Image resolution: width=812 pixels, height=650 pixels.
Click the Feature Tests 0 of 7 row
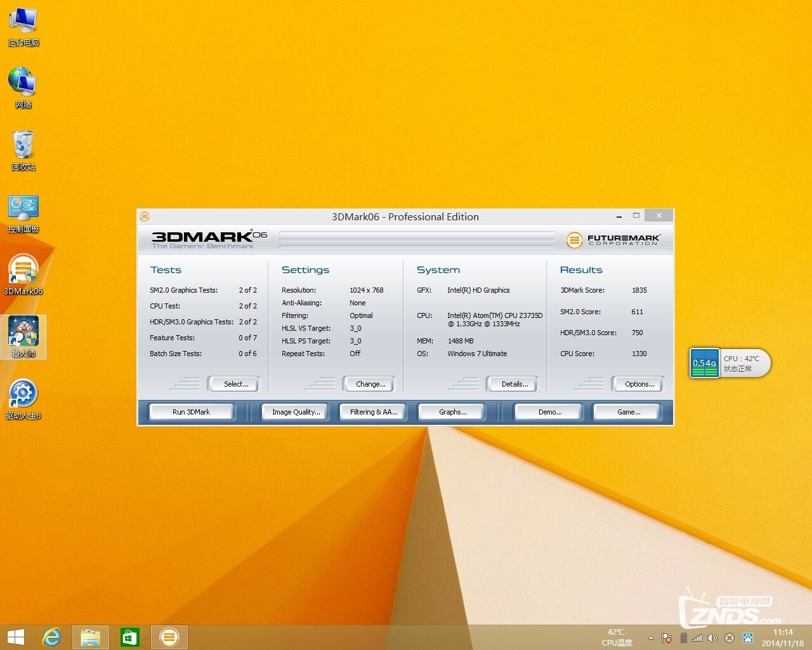[x=203, y=338]
